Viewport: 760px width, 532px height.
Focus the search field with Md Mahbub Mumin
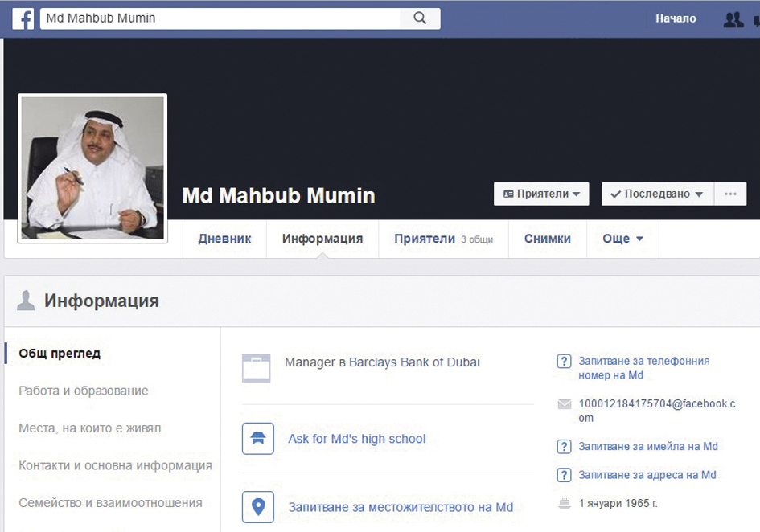220,18
